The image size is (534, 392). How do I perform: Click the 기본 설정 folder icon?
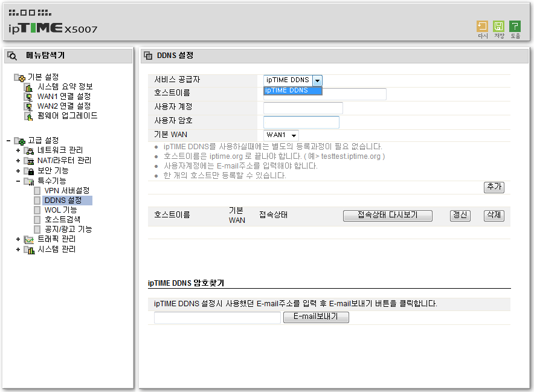pyautogui.click(x=19, y=77)
